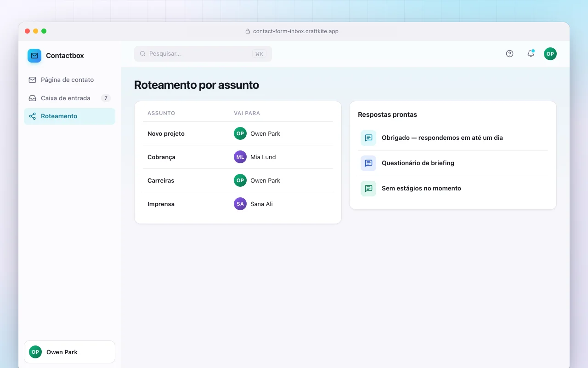Screen dimensions: 588x368
Task: Select the 'Cobrança' subject
Action: (x=161, y=157)
